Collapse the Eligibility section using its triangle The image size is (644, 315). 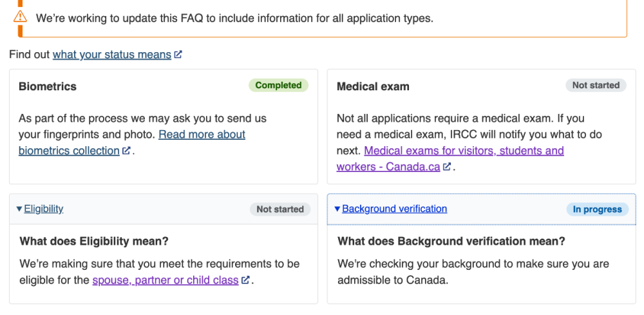click(x=19, y=209)
